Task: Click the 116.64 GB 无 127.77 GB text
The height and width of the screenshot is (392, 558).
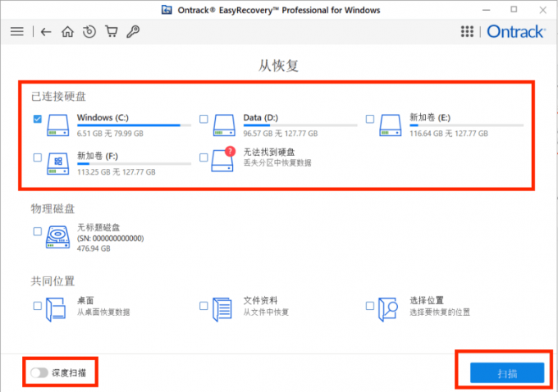Action: [449, 134]
